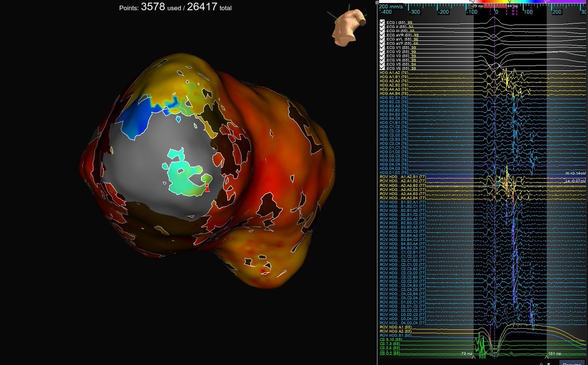Click the middle color-scale slider handle
Image resolution: width=588 pixels, height=365 pixels.
(510, 2)
